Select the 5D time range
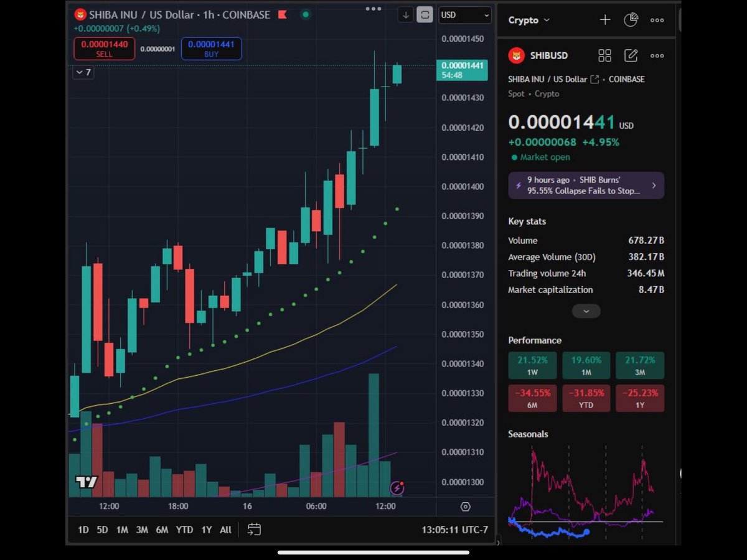The height and width of the screenshot is (560, 747). (102, 530)
